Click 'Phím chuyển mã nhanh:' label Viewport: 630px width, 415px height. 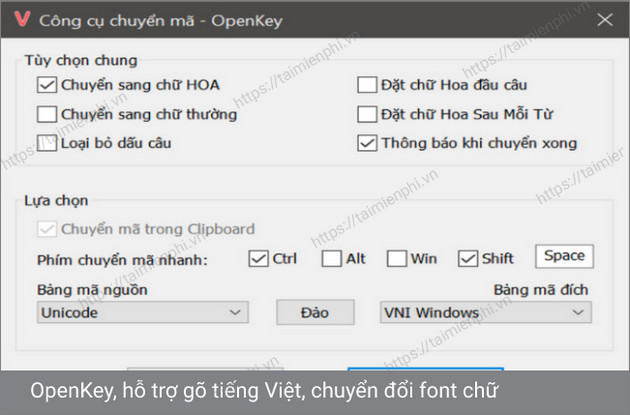point(122,260)
